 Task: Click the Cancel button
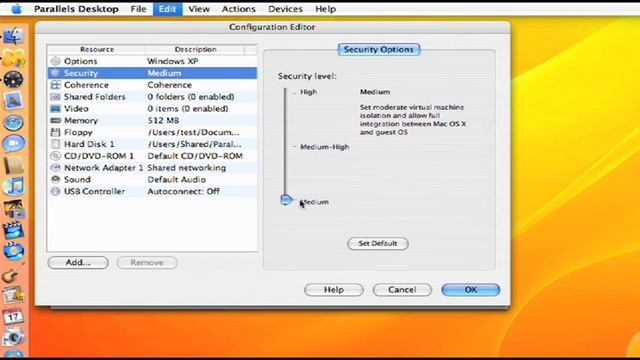point(402,289)
